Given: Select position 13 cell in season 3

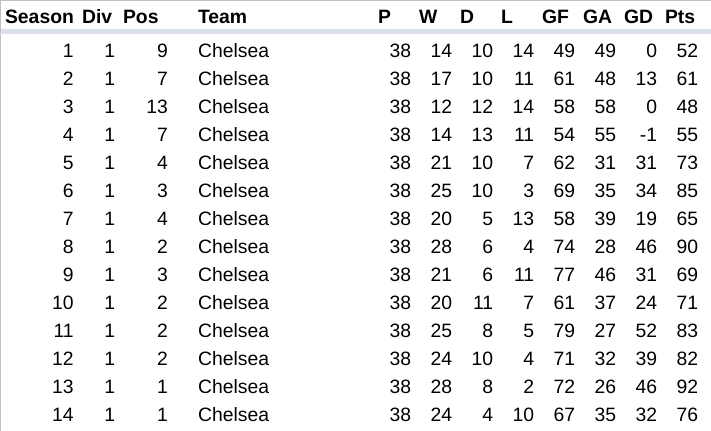Looking at the screenshot, I should (x=157, y=107).
